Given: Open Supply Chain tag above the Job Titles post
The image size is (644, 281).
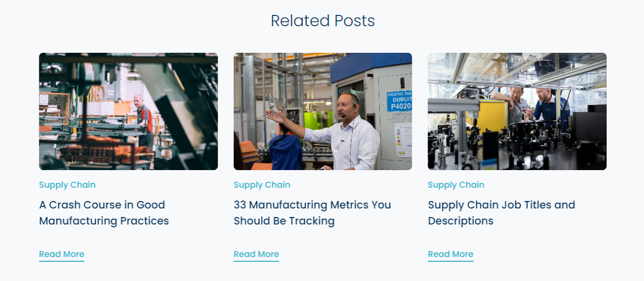Looking at the screenshot, I should (x=456, y=185).
